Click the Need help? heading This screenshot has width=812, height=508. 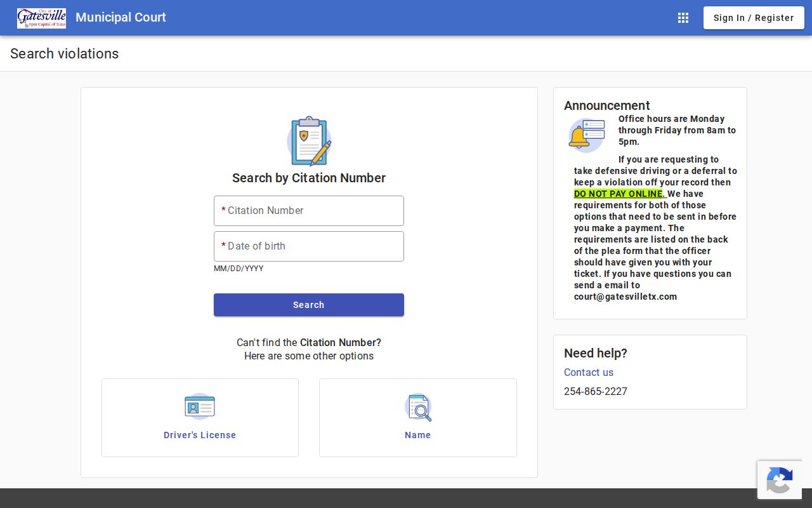click(x=596, y=353)
